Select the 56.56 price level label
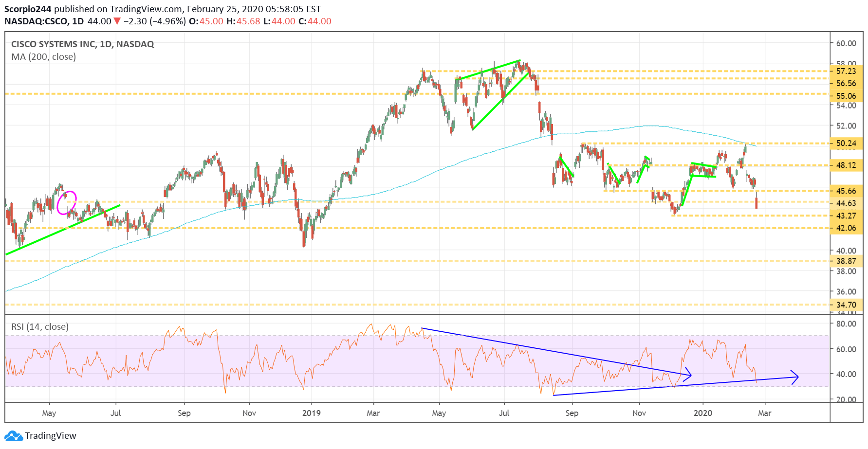The width and height of the screenshot is (868, 449). (x=846, y=84)
